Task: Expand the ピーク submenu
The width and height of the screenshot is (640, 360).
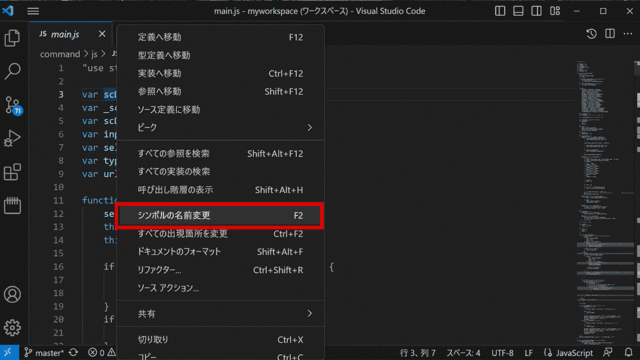Action: pyautogui.click(x=220, y=127)
